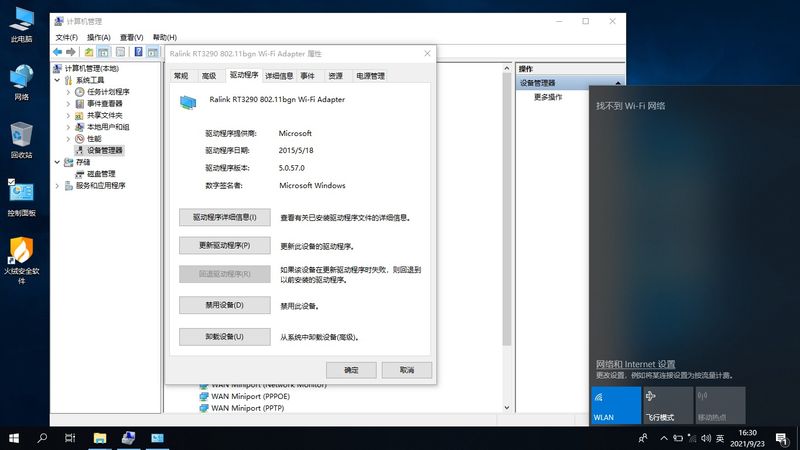Viewport: 800px width, 450px height.
Task: Toggle the WLAN quick action tile
Action: [616, 405]
